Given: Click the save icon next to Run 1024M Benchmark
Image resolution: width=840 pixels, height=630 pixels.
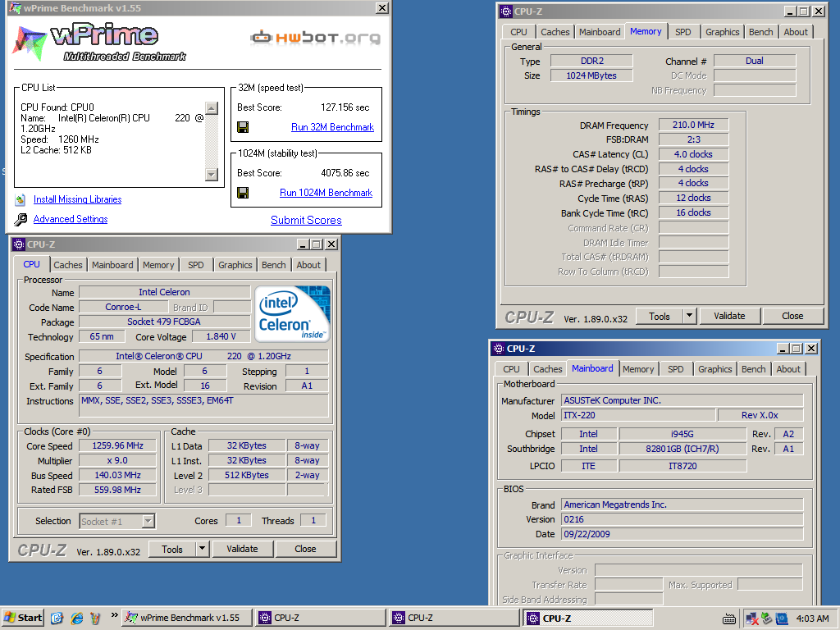Looking at the screenshot, I should [x=243, y=192].
